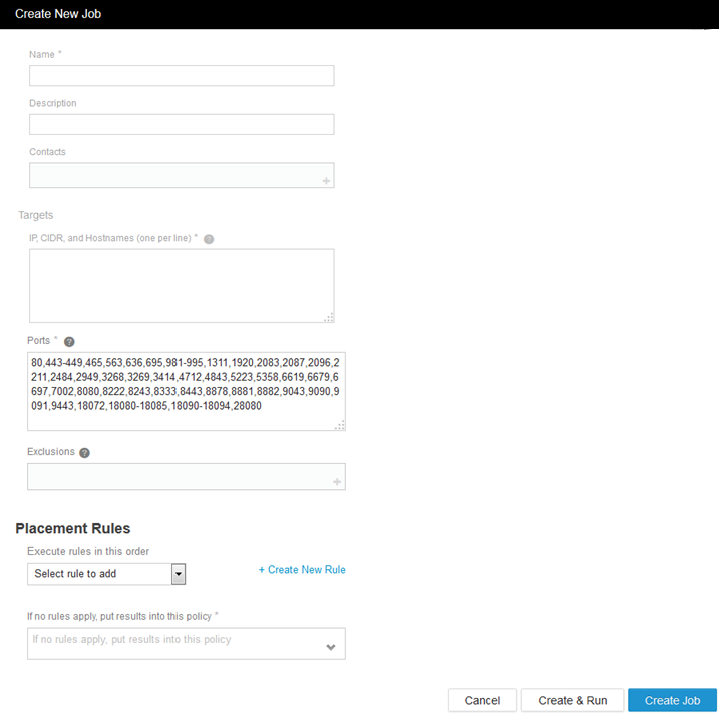
Task: Click the Create & Run button
Action: (572, 700)
